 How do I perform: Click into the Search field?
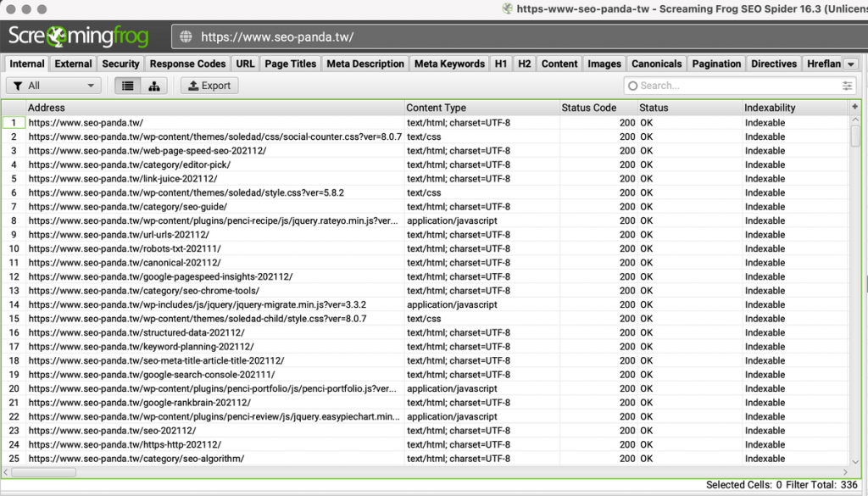[739, 86]
